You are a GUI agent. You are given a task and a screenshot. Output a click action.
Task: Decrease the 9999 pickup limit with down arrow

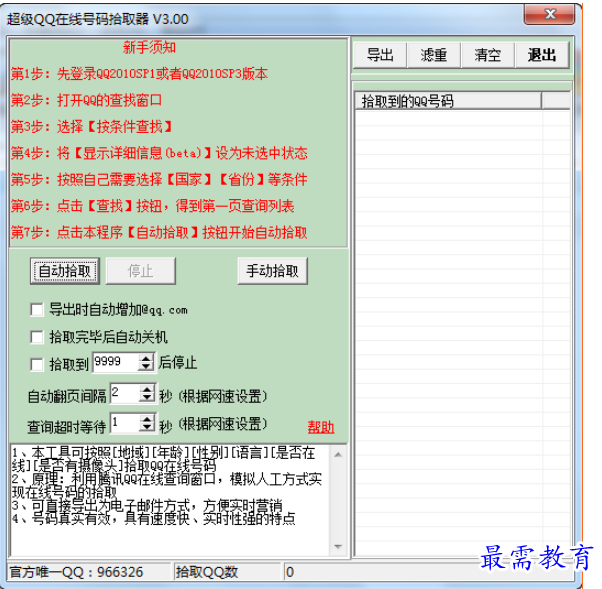pos(146,367)
